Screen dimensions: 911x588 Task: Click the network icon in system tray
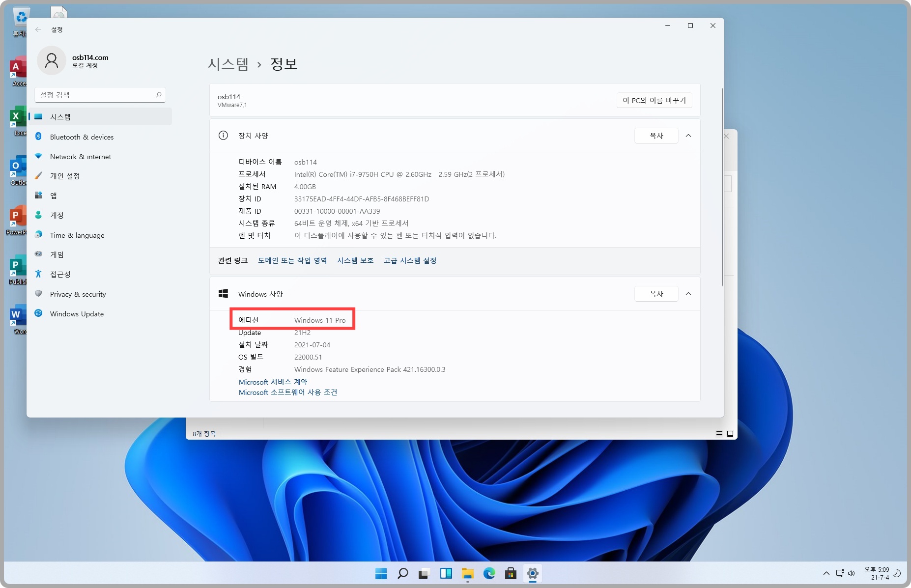(840, 573)
